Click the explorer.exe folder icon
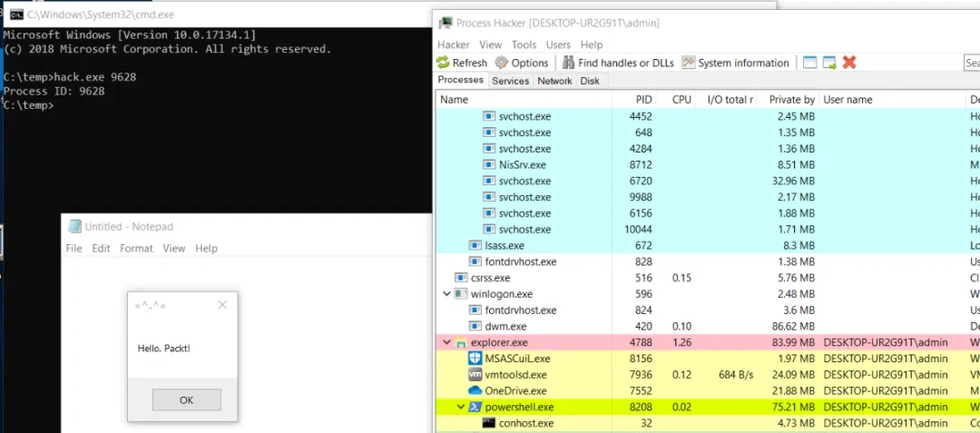The image size is (980, 433). pos(461,342)
